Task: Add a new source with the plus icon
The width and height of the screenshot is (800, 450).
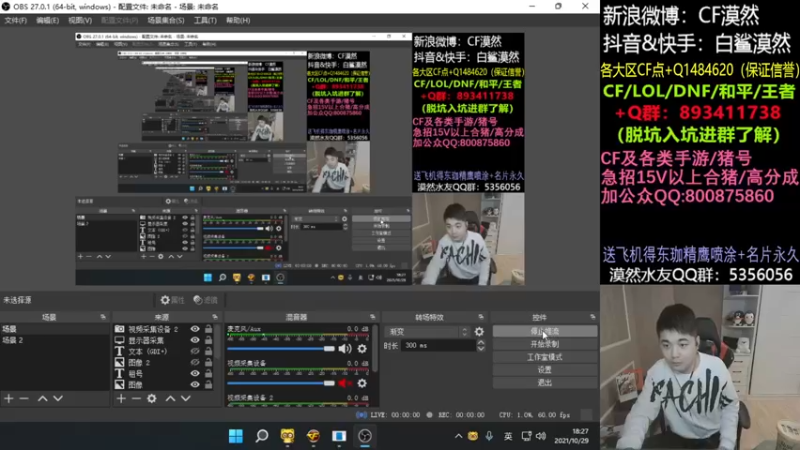Action: (x=121, y=398)
